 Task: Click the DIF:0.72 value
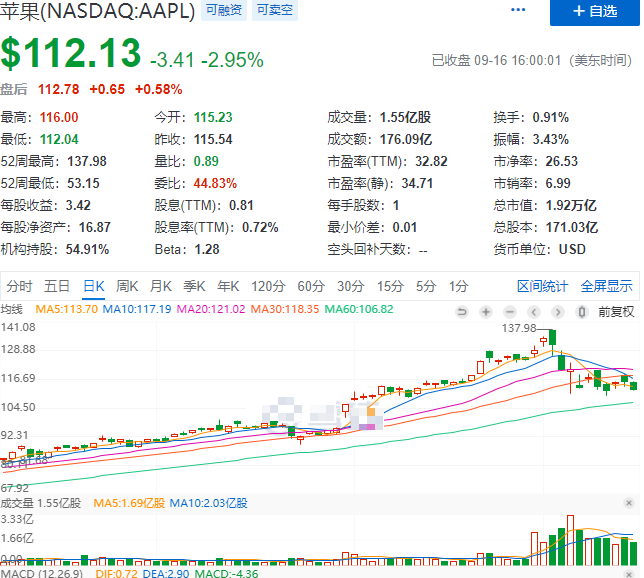(116, 573)
